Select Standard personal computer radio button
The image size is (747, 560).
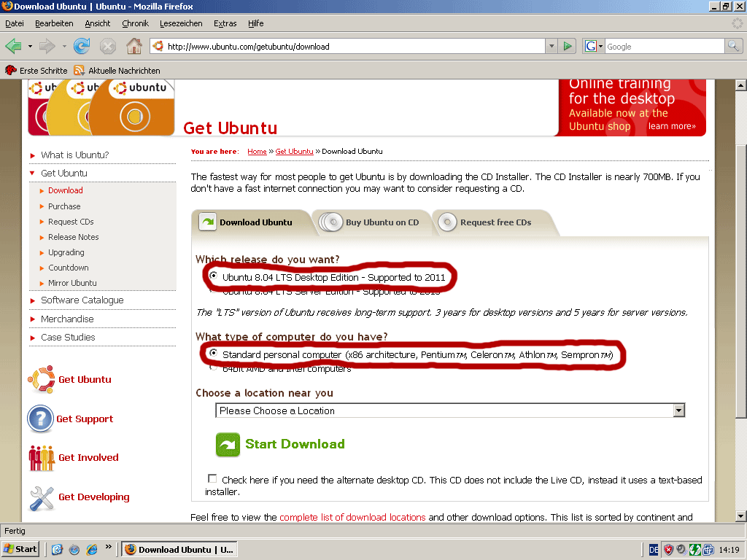pyautogui.click(x=213, y=354)
